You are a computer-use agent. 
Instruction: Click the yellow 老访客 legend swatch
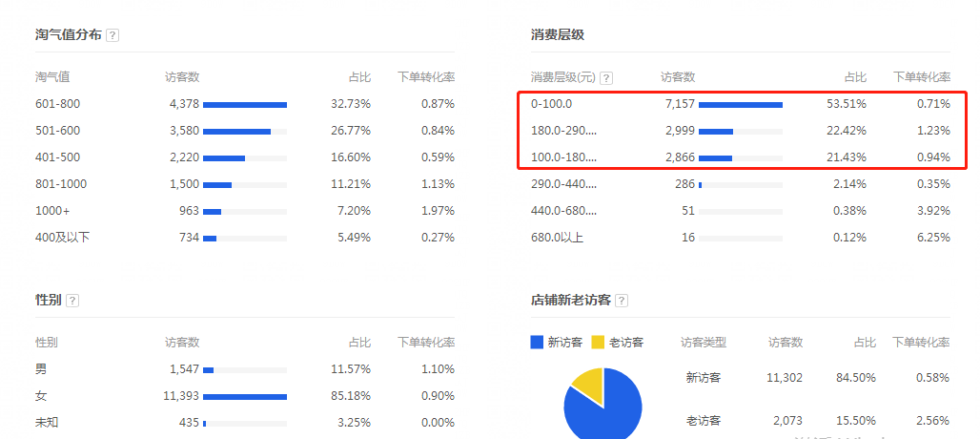pos(598,342)
